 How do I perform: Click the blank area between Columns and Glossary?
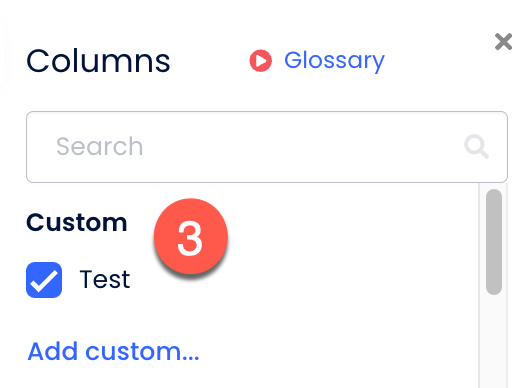click(x=210, y=61)
